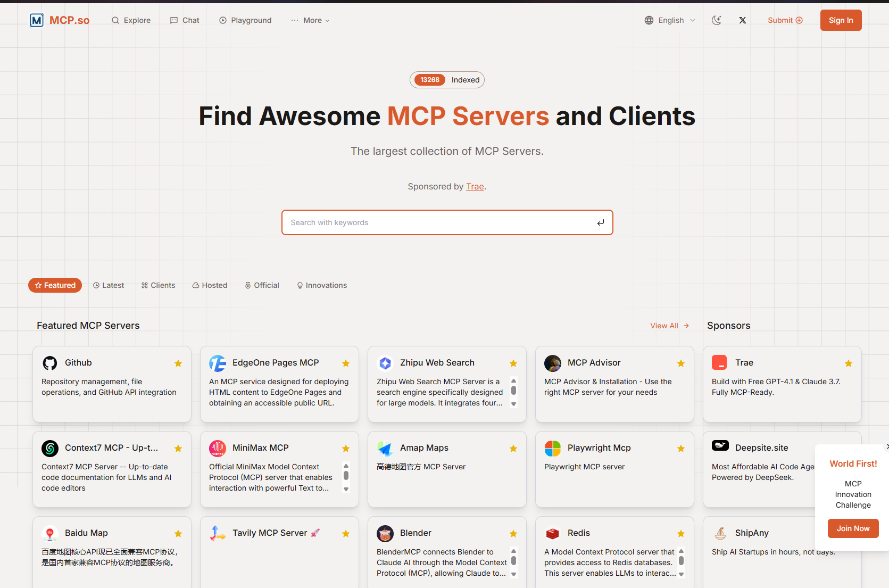This screenshot has width=889, height=588.
Task: Click the Trae sponsor red logo icon
Action: tap(719, 363)
